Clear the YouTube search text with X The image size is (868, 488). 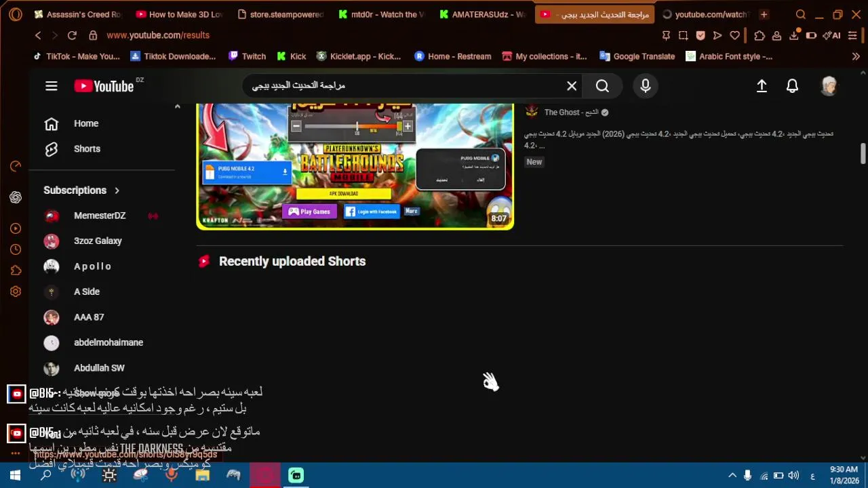572,86
